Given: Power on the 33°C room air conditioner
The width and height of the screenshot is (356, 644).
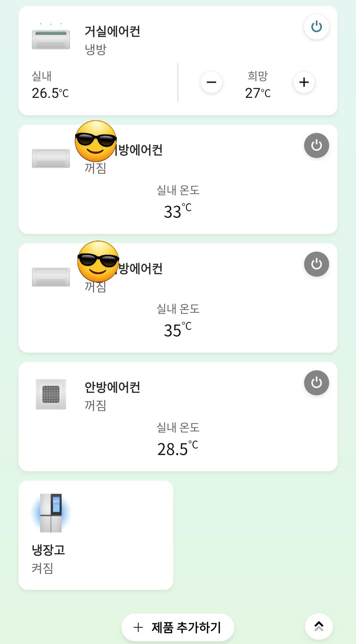Looking at the screenshot, I should point(316,145).
